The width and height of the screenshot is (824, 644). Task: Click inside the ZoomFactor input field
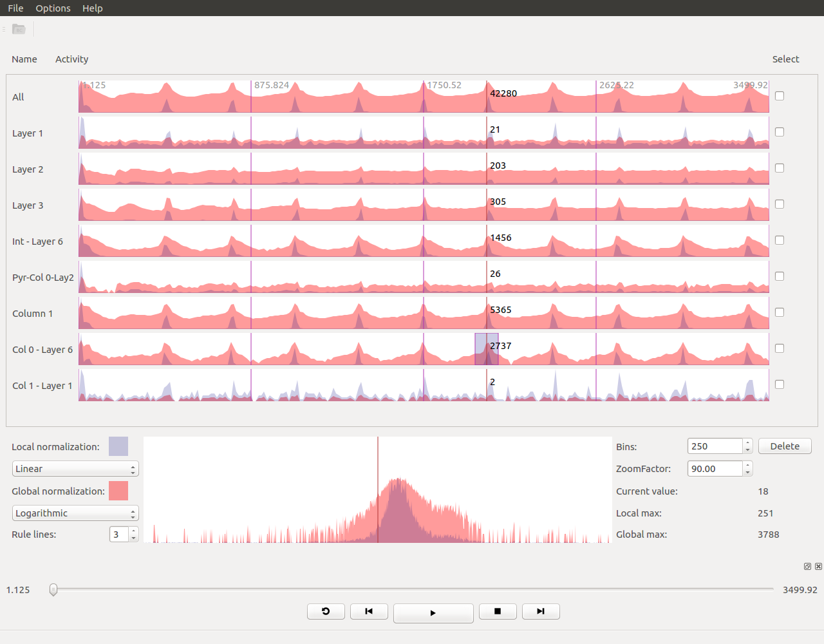coord(715,469)
